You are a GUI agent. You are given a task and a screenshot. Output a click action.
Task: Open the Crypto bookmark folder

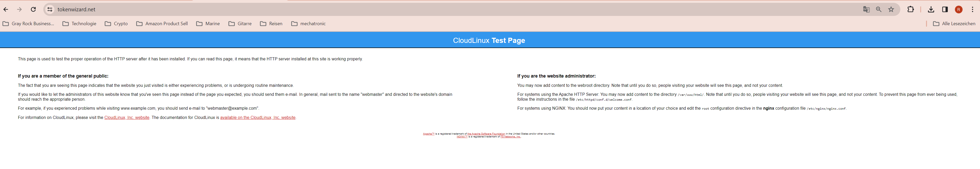point(116,24)
